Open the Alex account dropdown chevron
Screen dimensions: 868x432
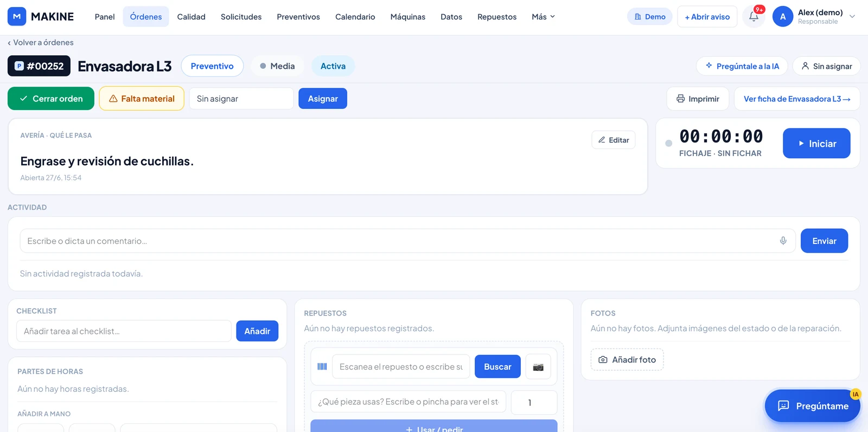click(x=852, y=17)
